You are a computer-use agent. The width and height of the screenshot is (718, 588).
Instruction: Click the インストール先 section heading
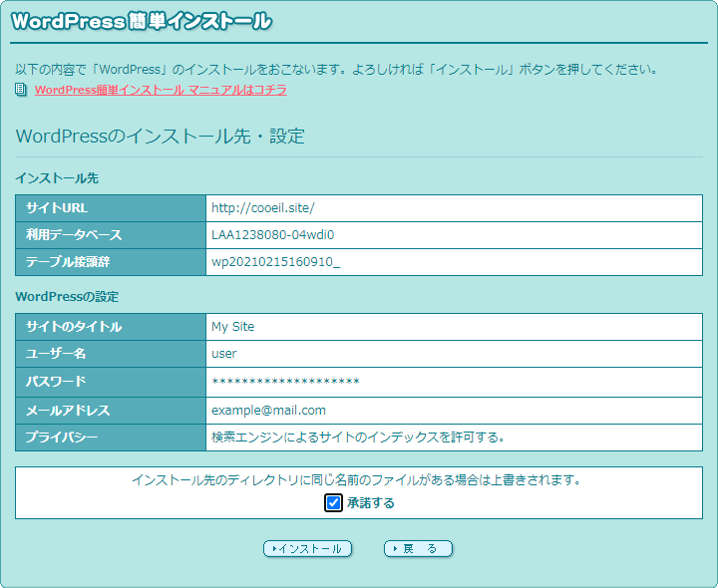pos(57,178)
